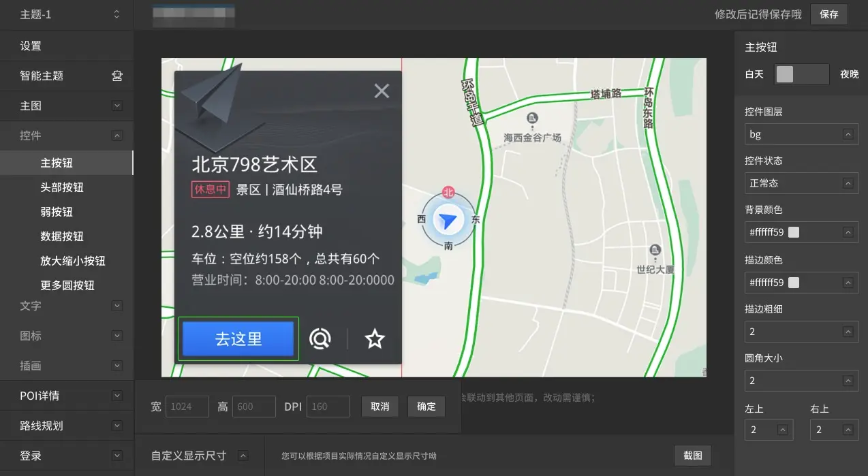Collapse the 控件 section in the sidebar
This screenshot has height=476, width=868.
[x=119, y=135]
